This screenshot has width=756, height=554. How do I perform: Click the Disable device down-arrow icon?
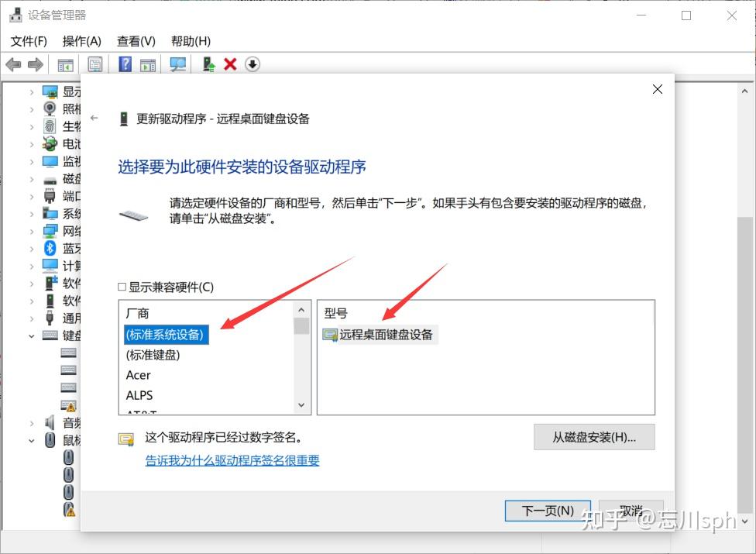point(253,64)
